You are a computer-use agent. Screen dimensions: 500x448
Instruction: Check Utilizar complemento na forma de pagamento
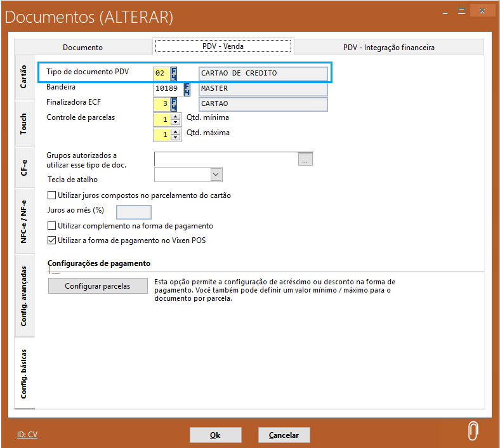[51, 226]
